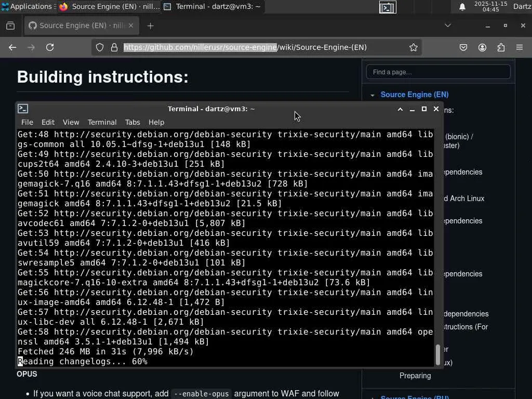Bookmark this page with the star
Viewport: 532px width, 399px height.
click(x=413, y=47)
